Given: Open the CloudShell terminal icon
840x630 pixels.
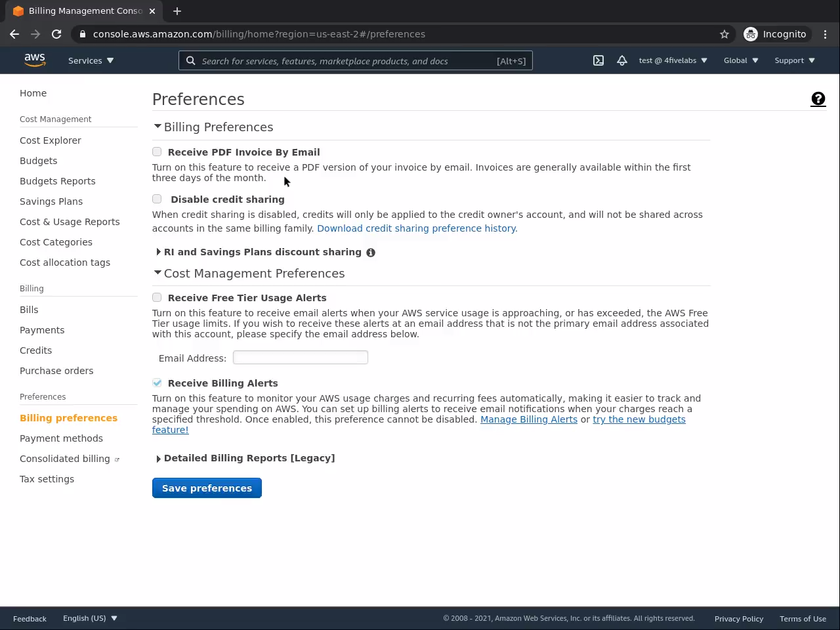Looking at the screenshot, I should (598, 60).
